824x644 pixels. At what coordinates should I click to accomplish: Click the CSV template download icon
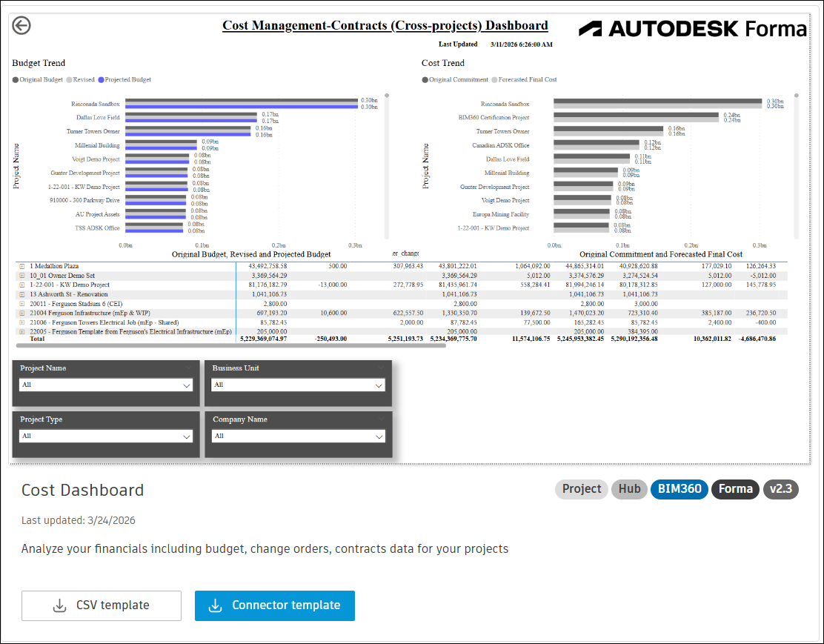[60, 605]
